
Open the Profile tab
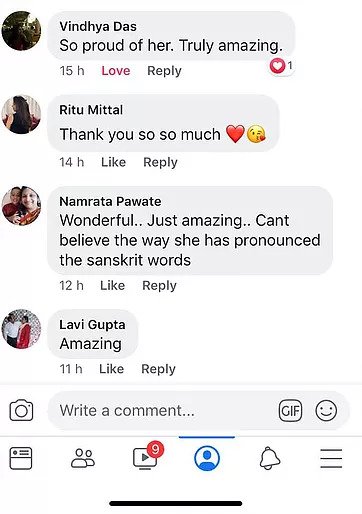point(207,458)
